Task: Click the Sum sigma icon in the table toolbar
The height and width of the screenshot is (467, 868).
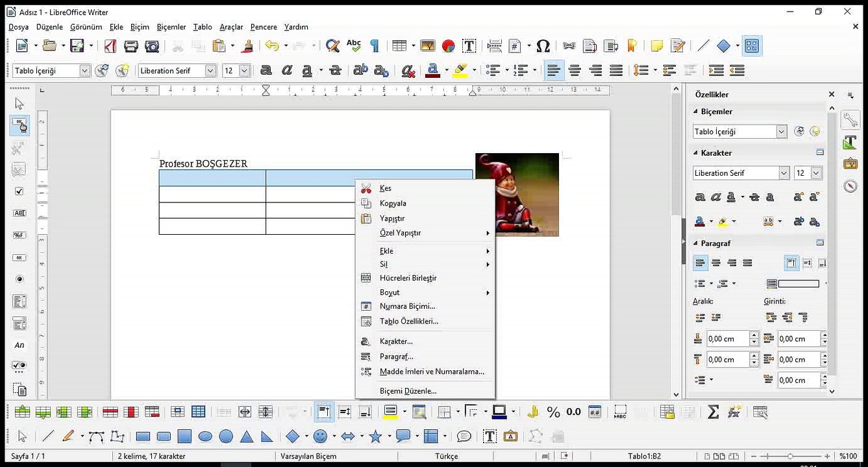Action: pyautogui.click(x=713, y=411)
